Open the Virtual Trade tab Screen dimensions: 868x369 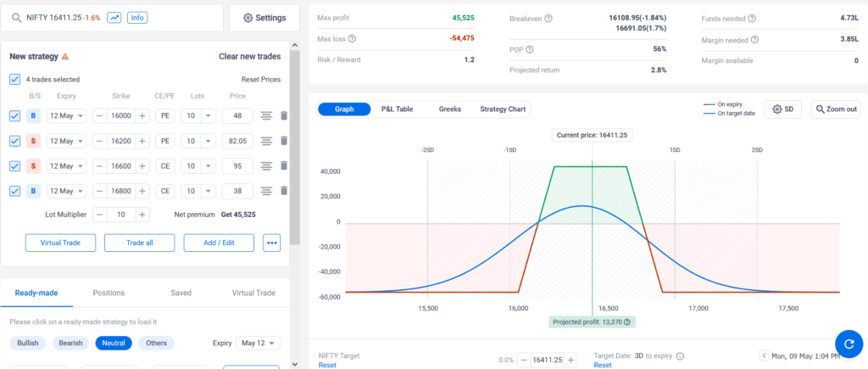(253, 294)
